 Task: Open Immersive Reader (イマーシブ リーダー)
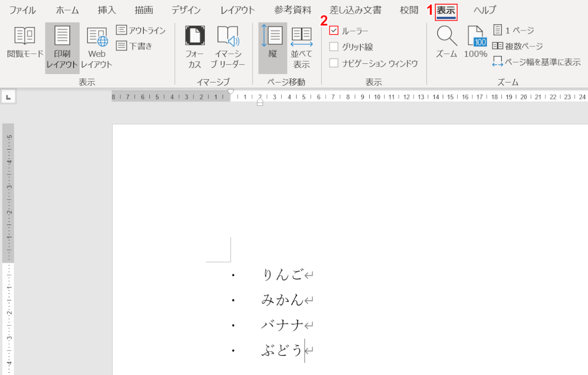[228, 47]
